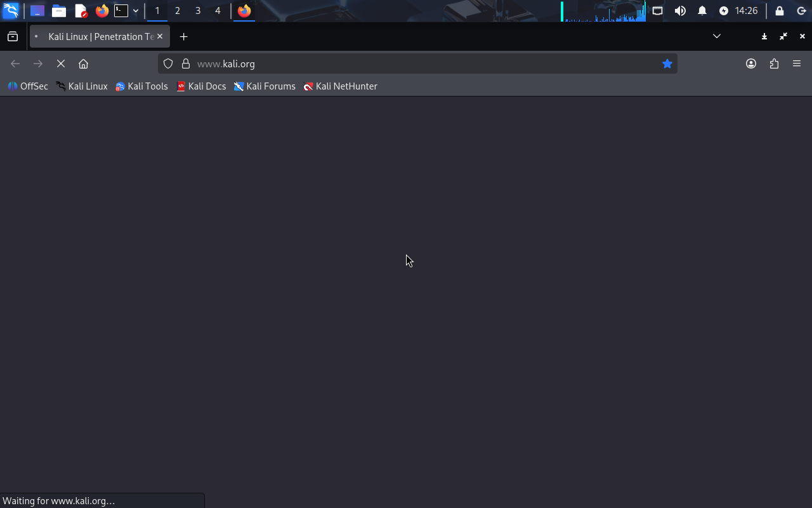Open the Kali Tools bookmark
Screen dimensions: 812x508
pyautogui.click(x=141, y=86)
